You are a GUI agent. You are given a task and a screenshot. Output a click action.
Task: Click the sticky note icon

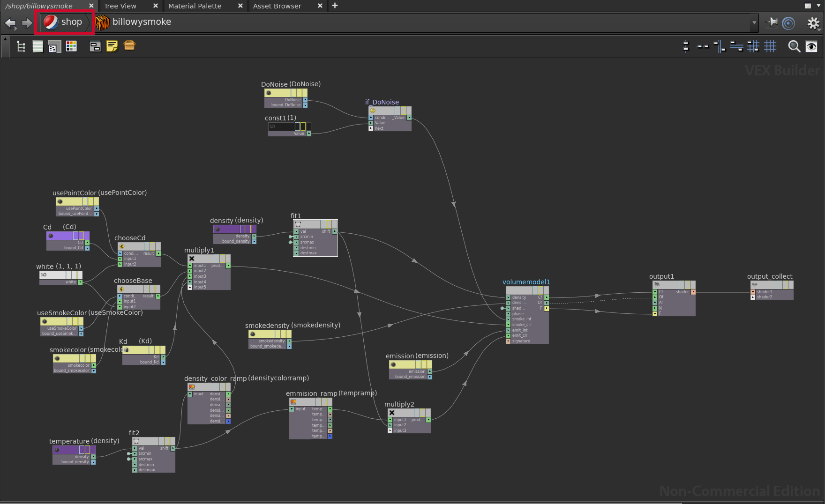[x=112, y=46]
